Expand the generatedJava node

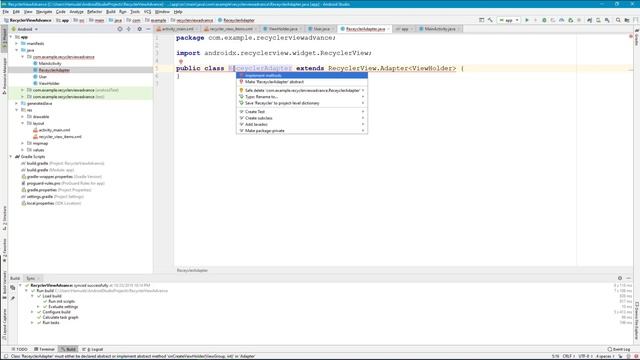17,104
